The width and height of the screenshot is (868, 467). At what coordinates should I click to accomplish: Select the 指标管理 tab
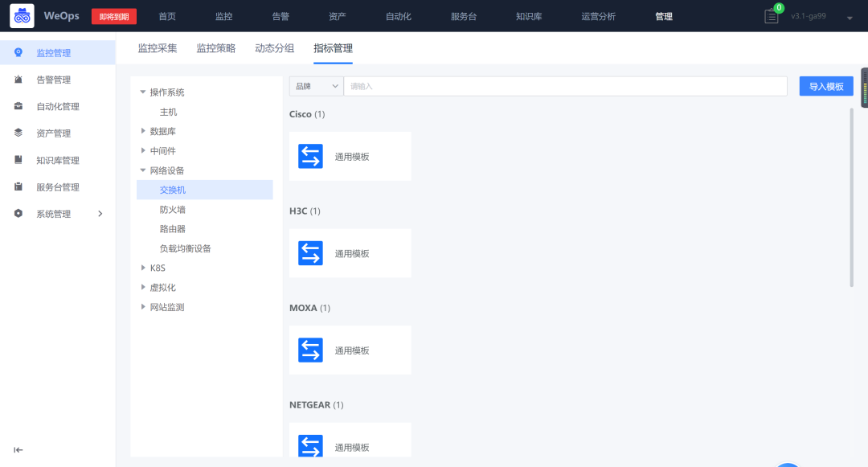click(334, 48)
